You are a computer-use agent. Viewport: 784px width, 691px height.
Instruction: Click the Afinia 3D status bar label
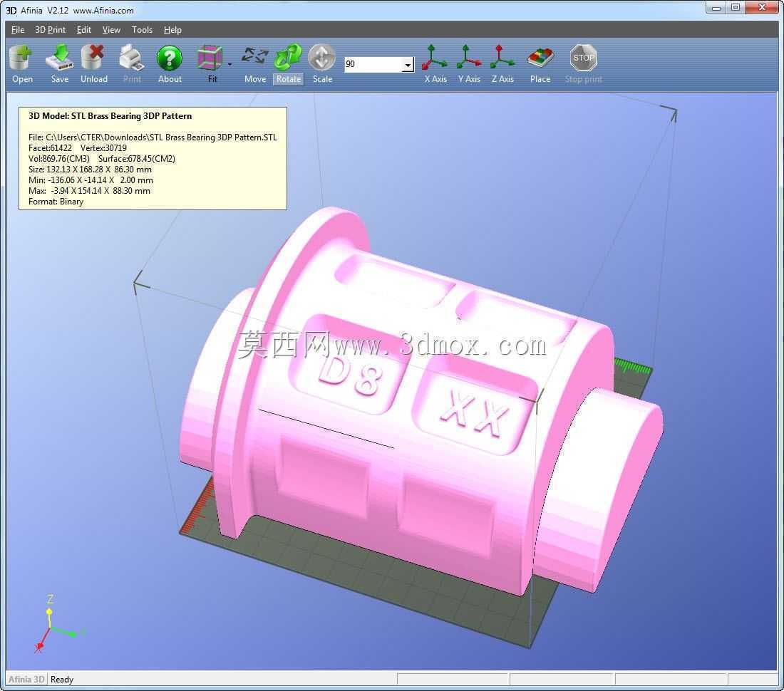(26, 680)
